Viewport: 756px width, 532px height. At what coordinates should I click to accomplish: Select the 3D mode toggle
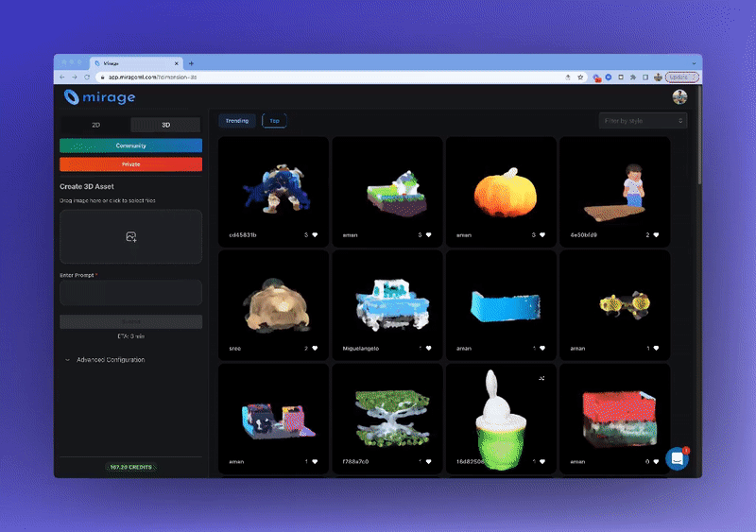(x=165, y=124)
